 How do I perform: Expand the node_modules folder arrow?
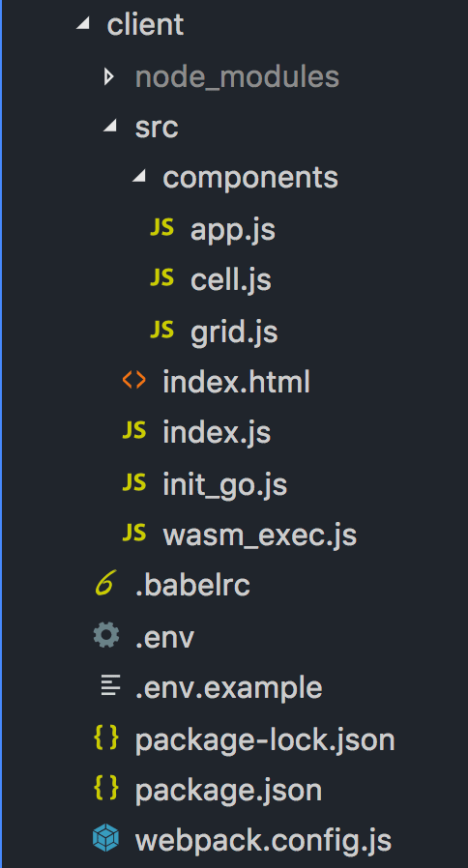[108, 76]
